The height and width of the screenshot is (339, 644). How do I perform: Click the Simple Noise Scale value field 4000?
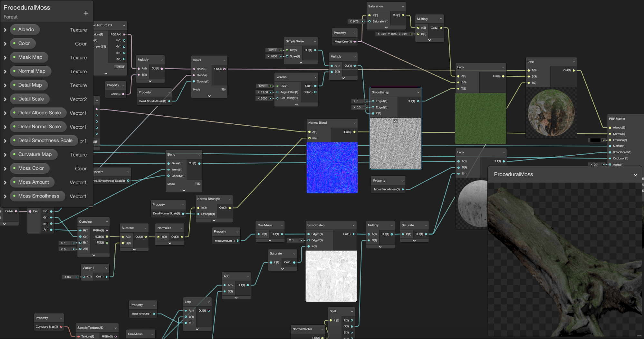(x=272, y=56)
